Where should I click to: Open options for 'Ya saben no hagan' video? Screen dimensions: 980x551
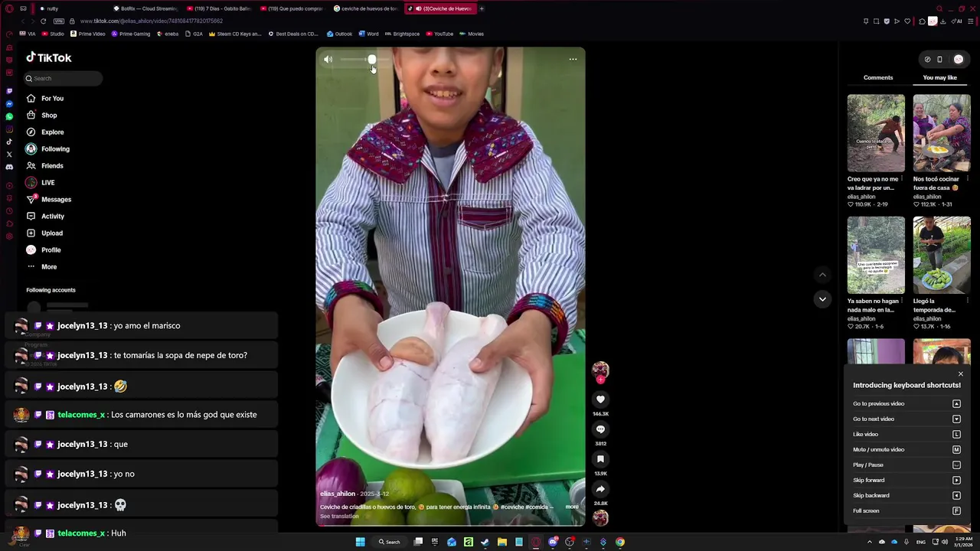click(902, 302)
